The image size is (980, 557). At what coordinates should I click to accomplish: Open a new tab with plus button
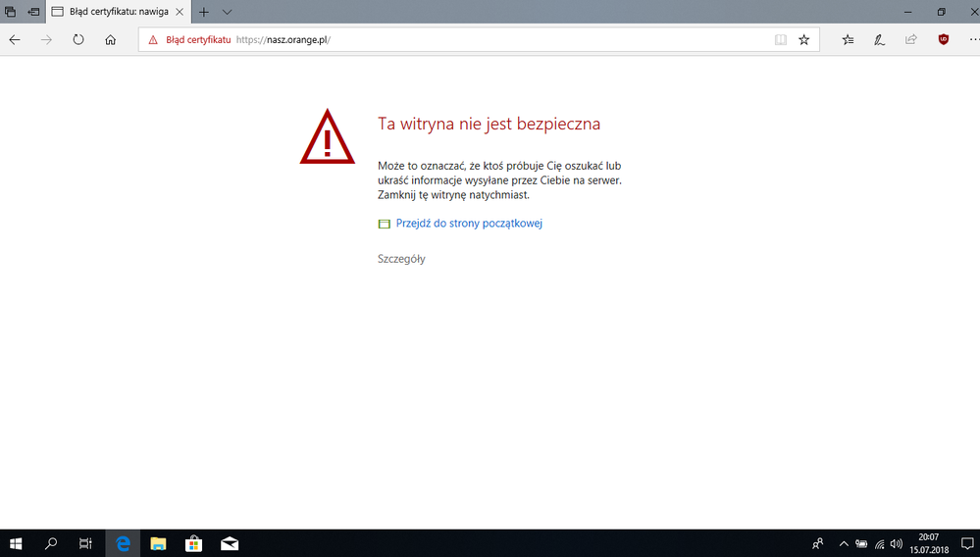pos(204,12)
